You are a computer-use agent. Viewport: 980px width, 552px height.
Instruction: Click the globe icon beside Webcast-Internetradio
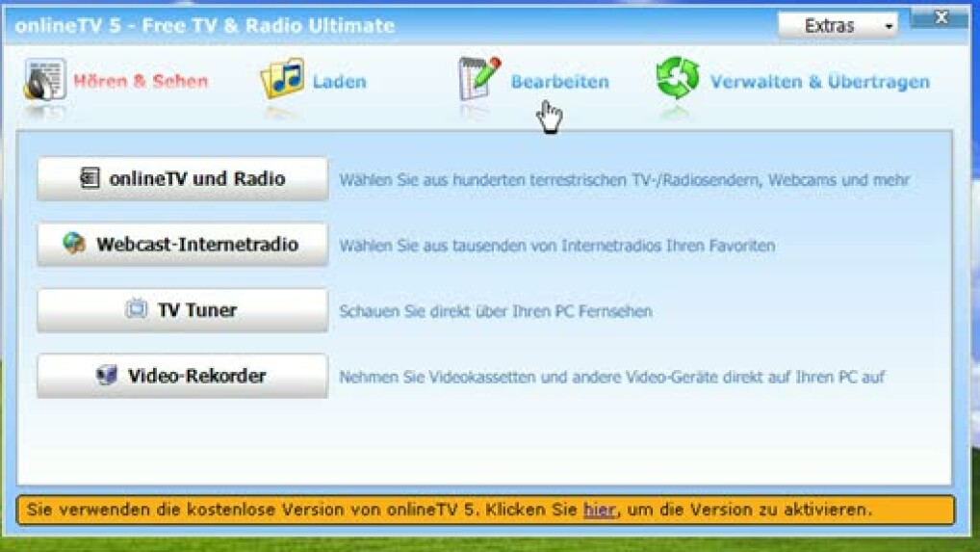pos(74,244)
